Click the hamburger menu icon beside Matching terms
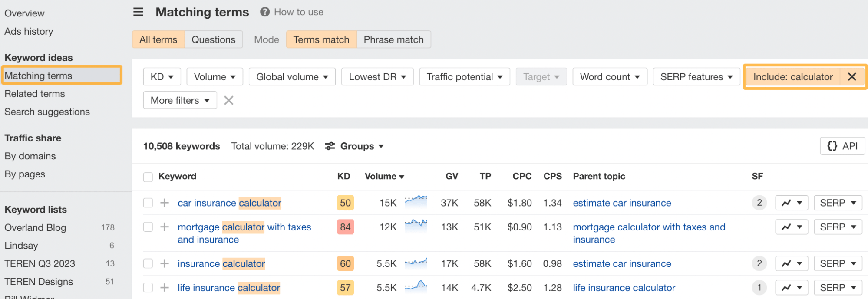This screenshot has height=299, width=868. pyautogui.click(x=138, y=12)
